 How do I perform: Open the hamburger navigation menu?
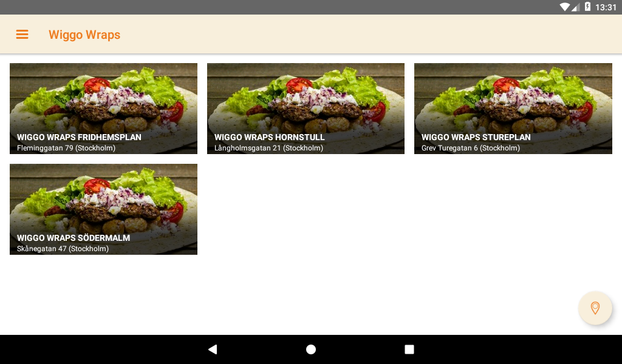[x=22, y=35]
